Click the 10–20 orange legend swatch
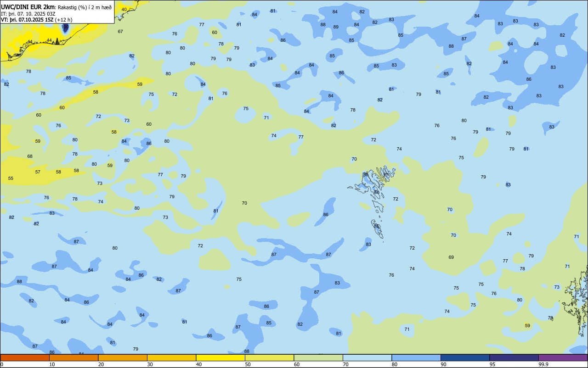 (x=74, y=357)
